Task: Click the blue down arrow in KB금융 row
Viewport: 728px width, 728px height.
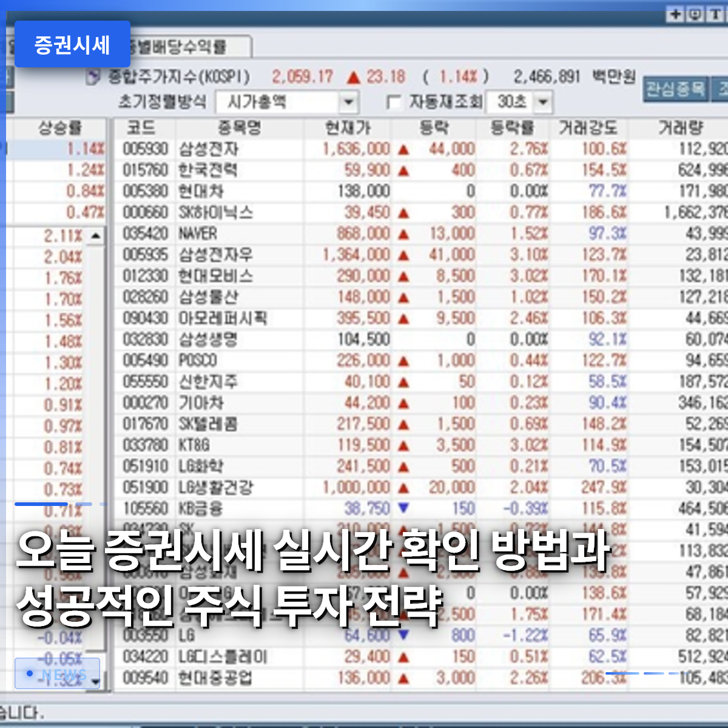Action: tap(403, 507)
